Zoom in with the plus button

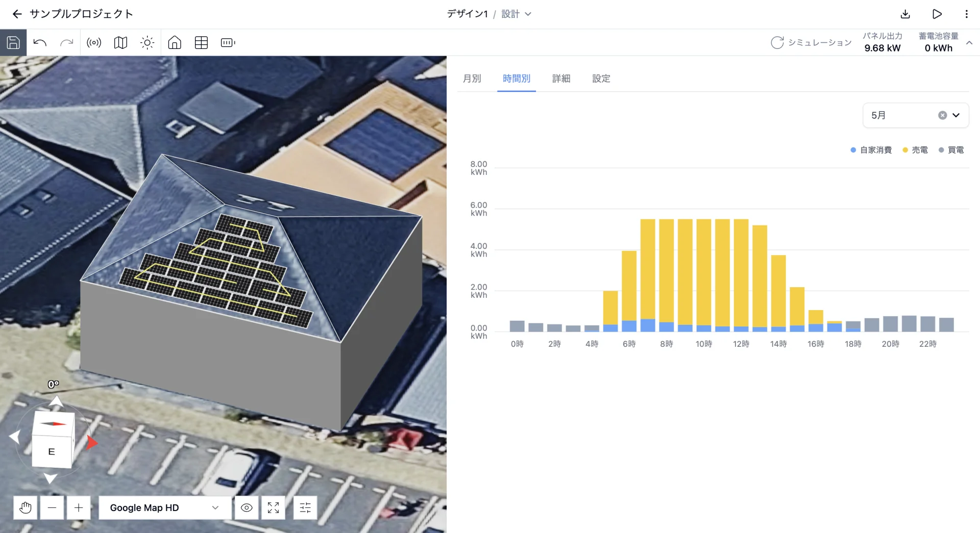(79, 507)
